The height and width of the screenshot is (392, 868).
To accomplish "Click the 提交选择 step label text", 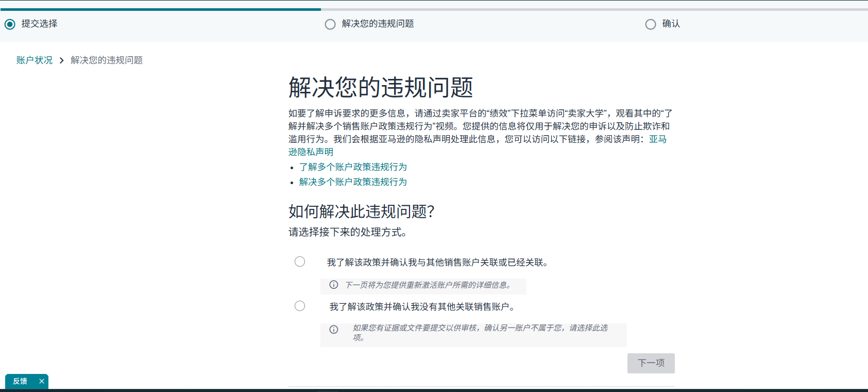I will coord(40,24).
